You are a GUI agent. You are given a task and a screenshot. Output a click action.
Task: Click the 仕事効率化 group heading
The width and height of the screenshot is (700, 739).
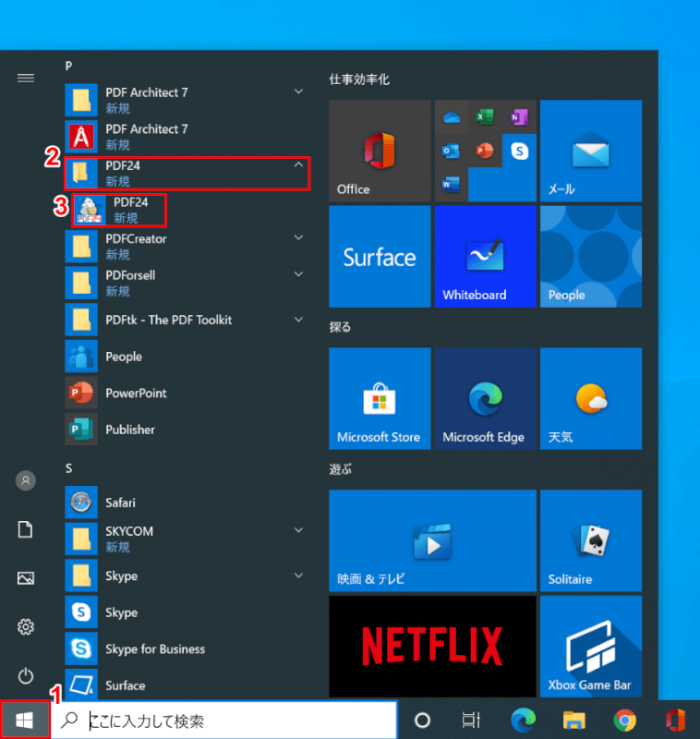[359, 79]
